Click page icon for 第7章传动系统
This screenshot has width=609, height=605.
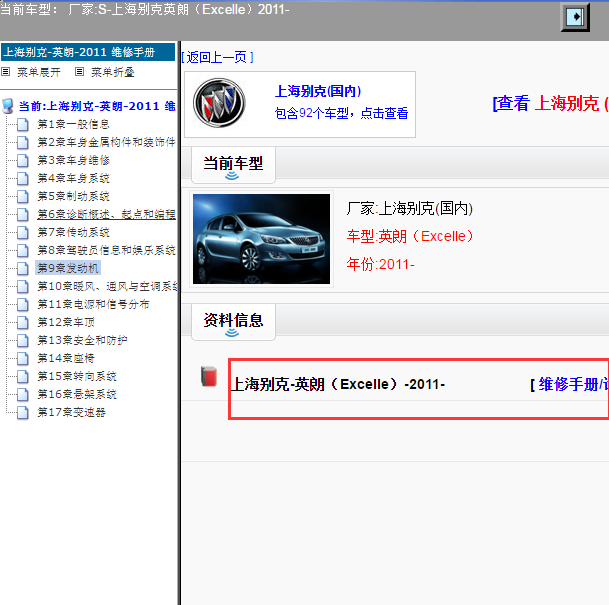(23, 233)
